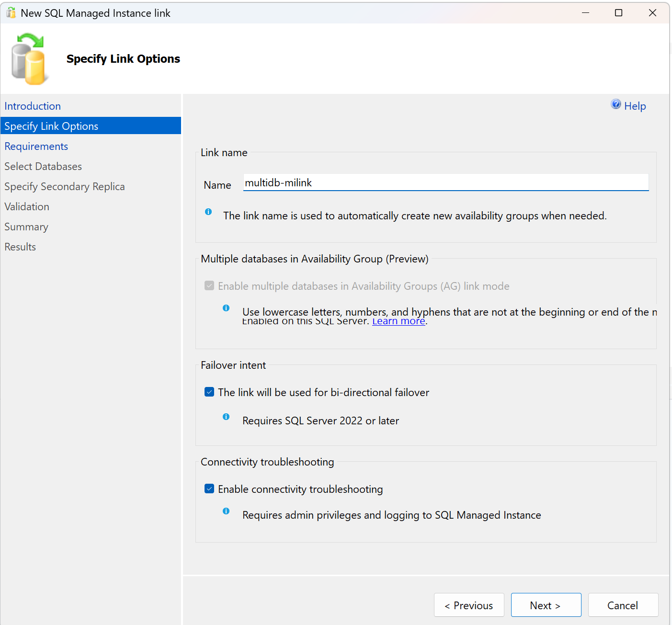Open the Learn more link
This screenshot has width=672, height=625.
pos(399,321)
